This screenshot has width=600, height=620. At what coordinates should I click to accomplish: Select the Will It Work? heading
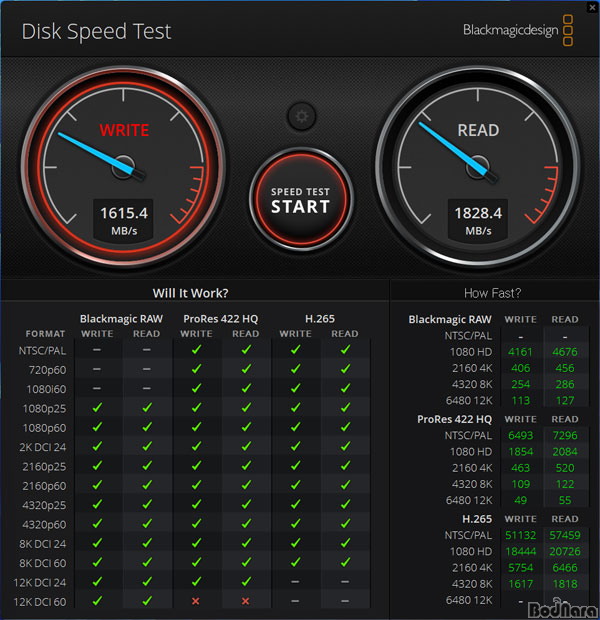click(x=190, y=293)
